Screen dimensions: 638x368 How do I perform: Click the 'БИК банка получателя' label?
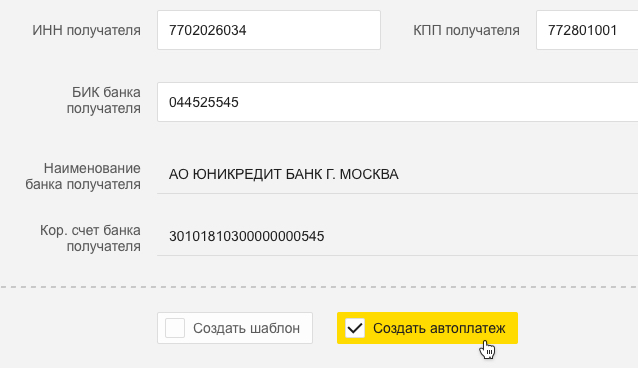pyautogui.click(x=104, y=100)
